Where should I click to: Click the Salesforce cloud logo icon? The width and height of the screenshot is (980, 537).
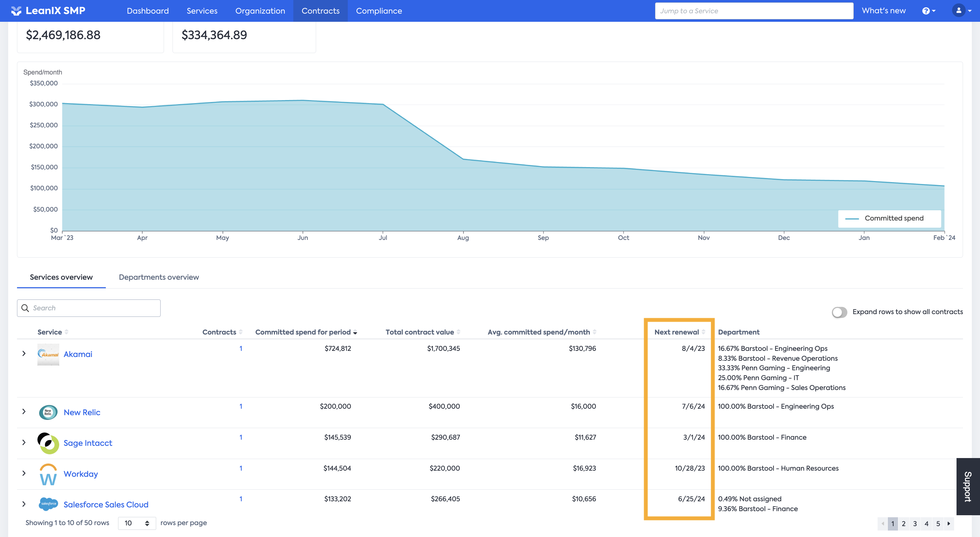(x=48, y=504)
